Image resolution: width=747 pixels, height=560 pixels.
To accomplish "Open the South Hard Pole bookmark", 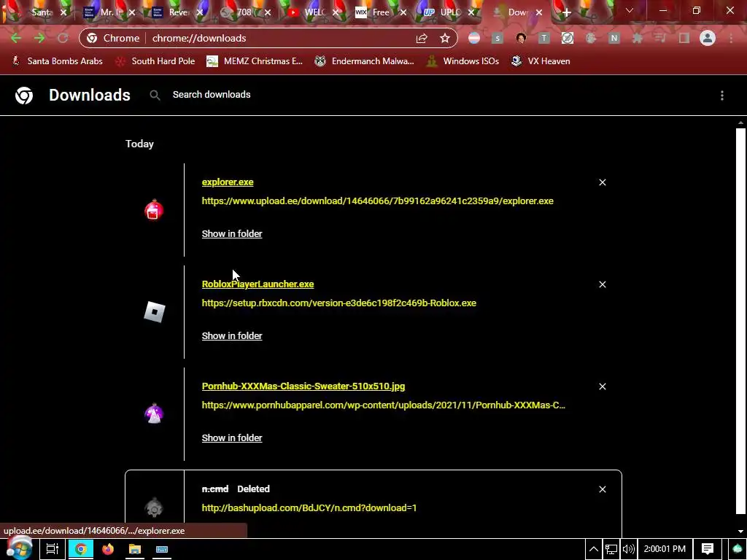I will point(155,61).
